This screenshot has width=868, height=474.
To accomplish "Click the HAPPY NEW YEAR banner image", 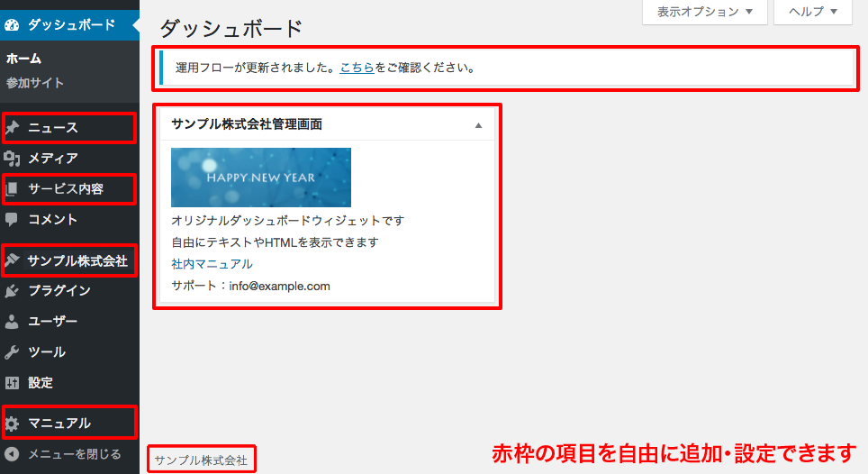I will 261,178.
